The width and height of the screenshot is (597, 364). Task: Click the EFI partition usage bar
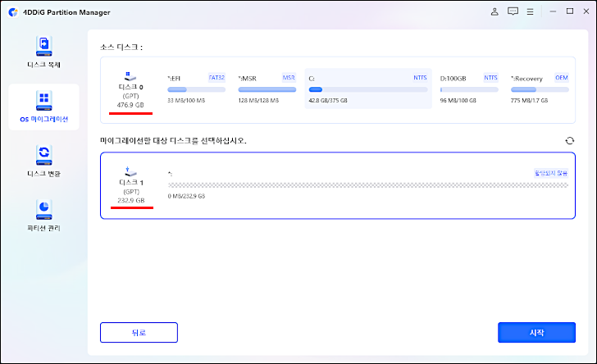(197, 89)
